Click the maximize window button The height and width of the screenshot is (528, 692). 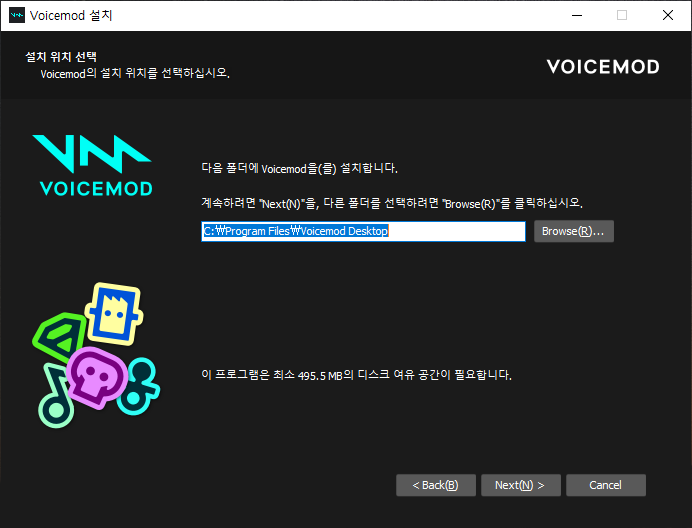click(x=622, y=15)
